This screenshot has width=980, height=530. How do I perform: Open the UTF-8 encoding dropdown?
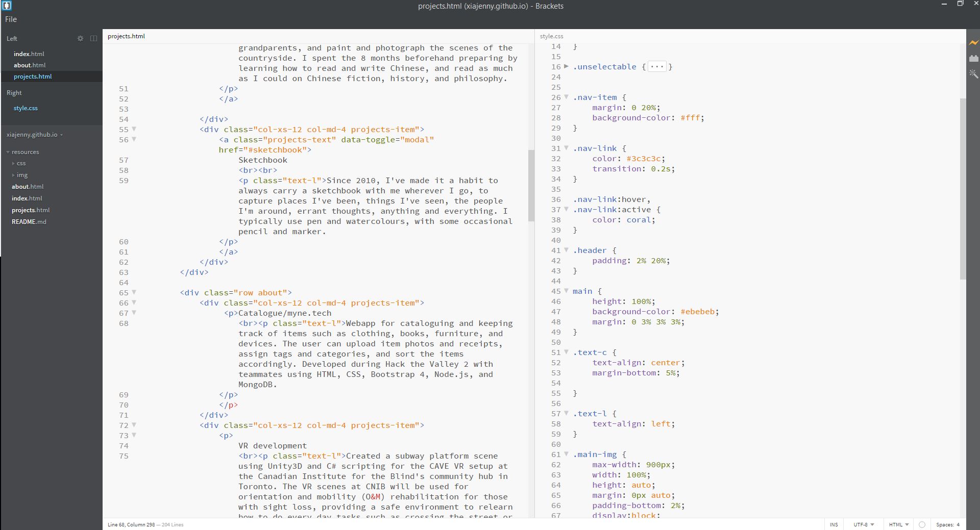pyautogui.click(x=864, y=524)
